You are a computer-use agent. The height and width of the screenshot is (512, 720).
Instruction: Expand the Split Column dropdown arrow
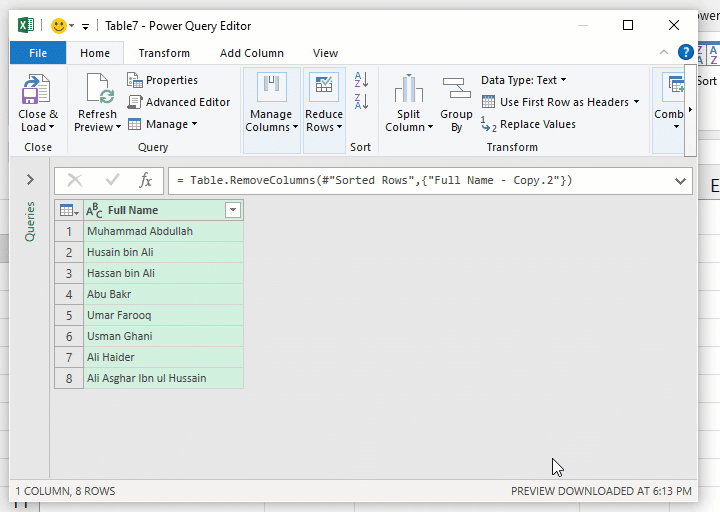430,127
